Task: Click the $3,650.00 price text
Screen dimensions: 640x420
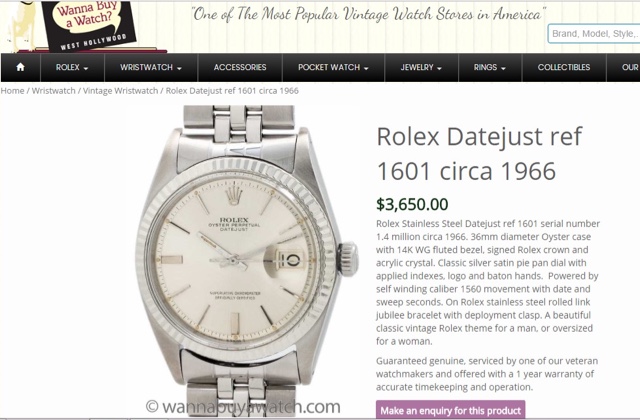Action: [412, 204]
